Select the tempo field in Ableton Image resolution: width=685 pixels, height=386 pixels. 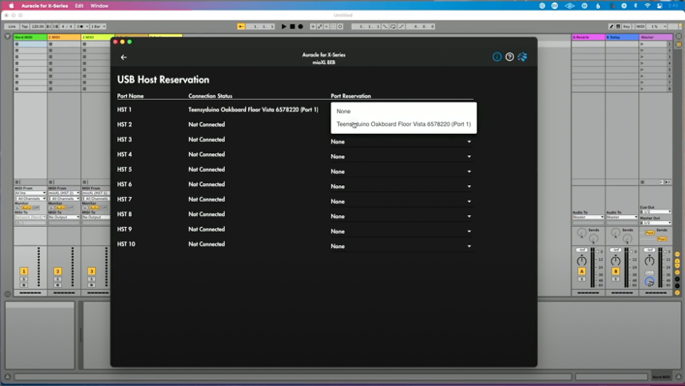click(38, 27)
